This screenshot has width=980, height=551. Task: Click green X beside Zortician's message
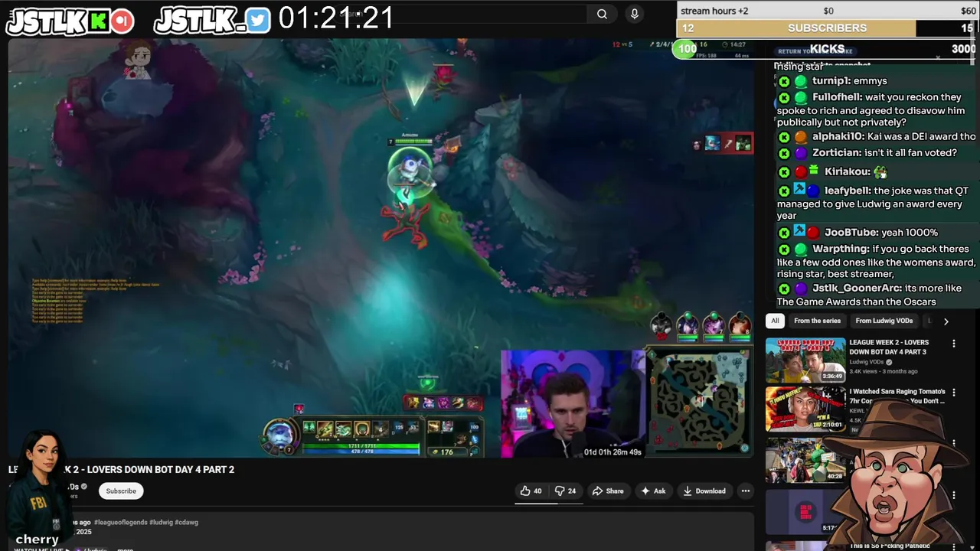(x=784, y=153)
